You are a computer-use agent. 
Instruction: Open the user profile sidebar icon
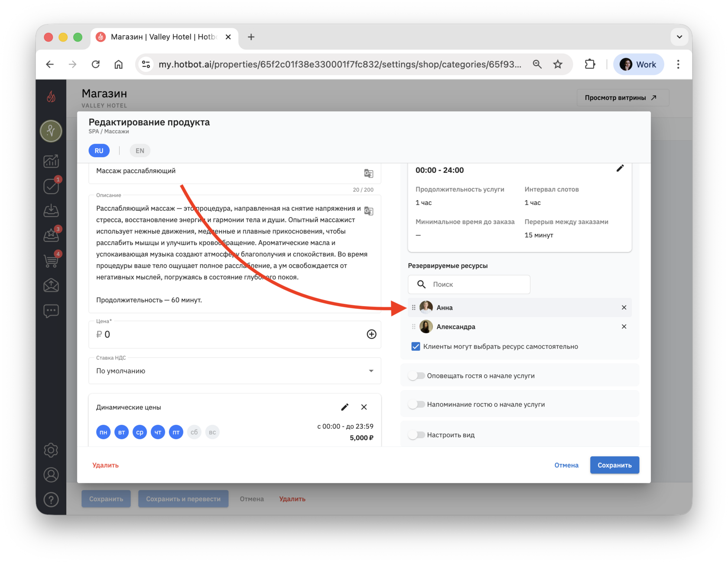pos(51,475)
